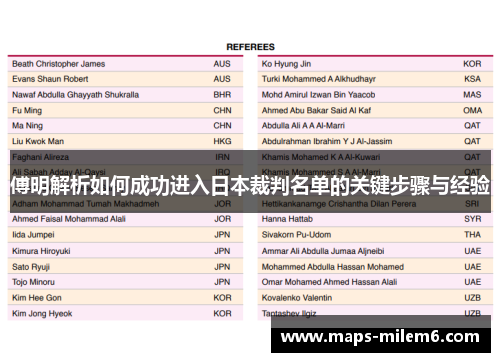The height and width of the screenshot is (362, 500).
Task: Click the name Kimura Hiroyuki
Action: pyautogui.click(x=41, y=251)
